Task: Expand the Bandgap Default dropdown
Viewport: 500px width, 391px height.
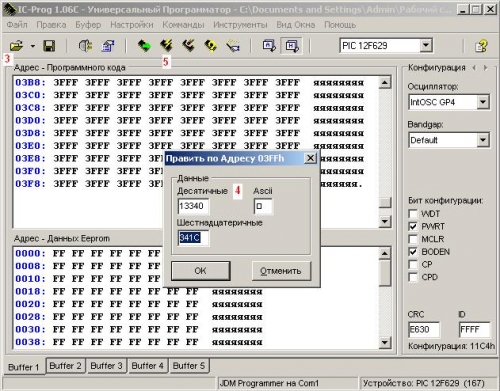Action: click(x=483, y=140)
